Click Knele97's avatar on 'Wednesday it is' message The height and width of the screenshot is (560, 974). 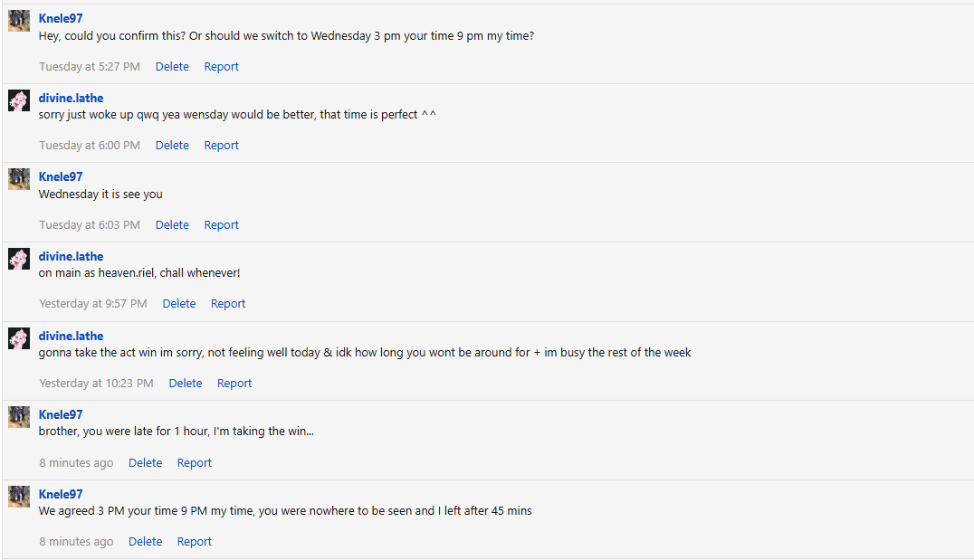click(19, 179)
